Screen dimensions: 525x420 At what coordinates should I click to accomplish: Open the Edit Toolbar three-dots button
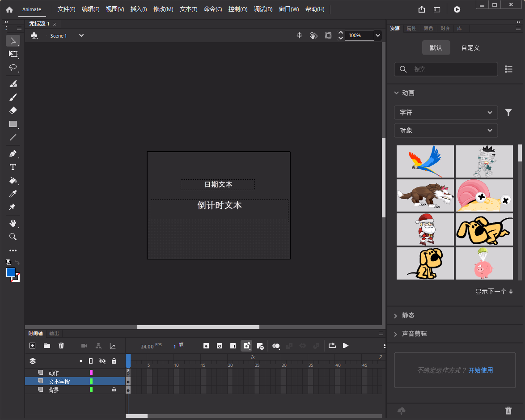pyautogui.click(x=13, y=250)
